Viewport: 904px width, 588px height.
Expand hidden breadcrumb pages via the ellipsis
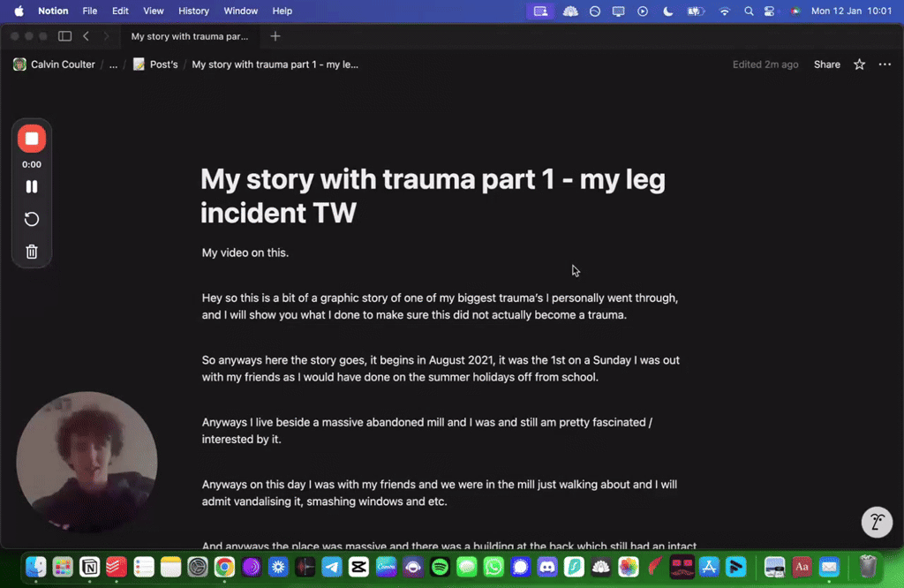click(x=112, y=64)
